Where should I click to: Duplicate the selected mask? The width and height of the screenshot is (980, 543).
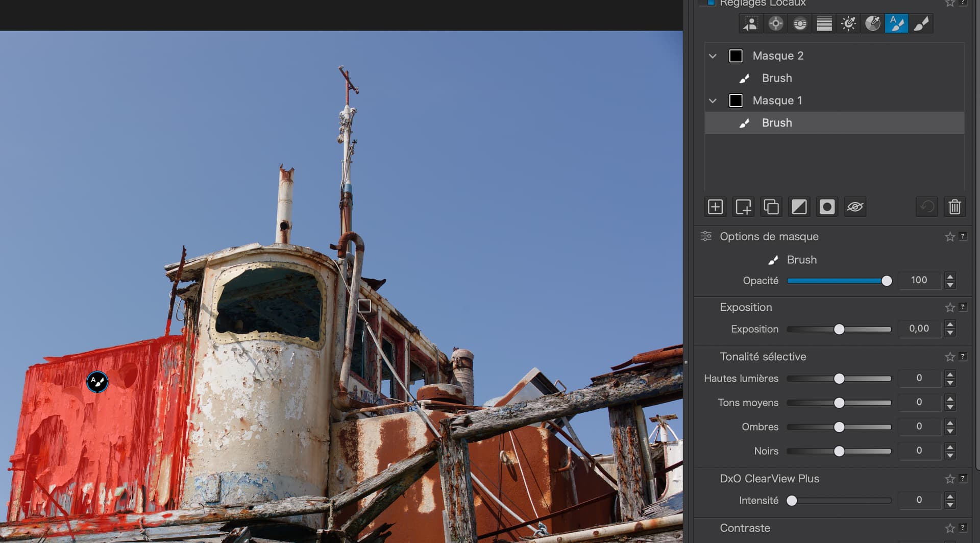(771, 207)
